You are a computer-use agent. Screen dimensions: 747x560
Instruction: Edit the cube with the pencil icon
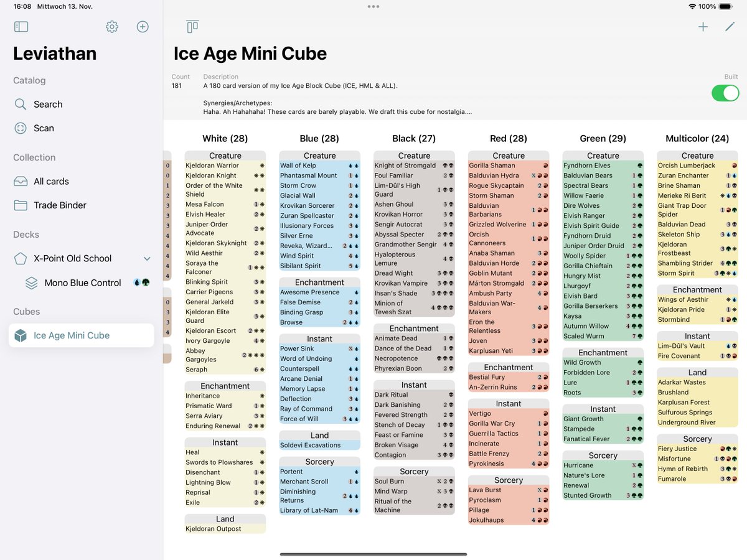730,27
